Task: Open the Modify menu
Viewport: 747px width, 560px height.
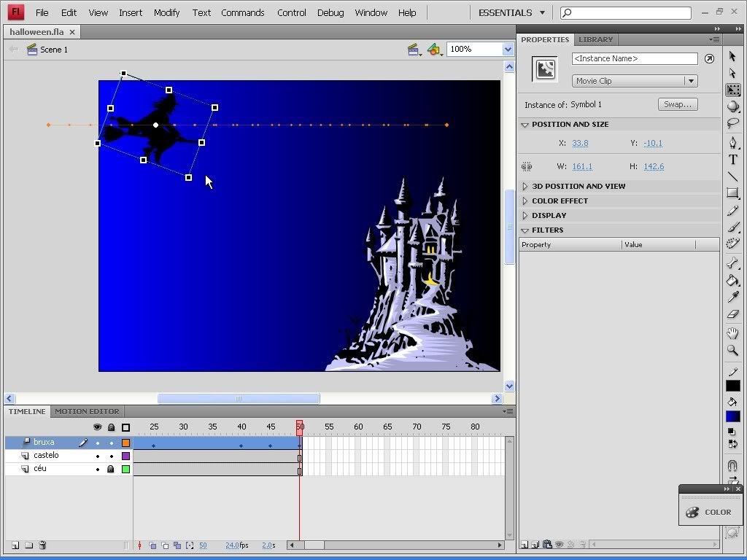Action: 166,12
